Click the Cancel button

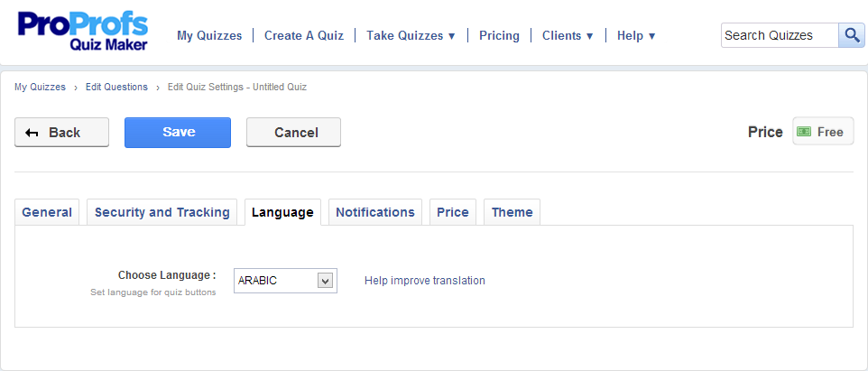coord(294,132)
